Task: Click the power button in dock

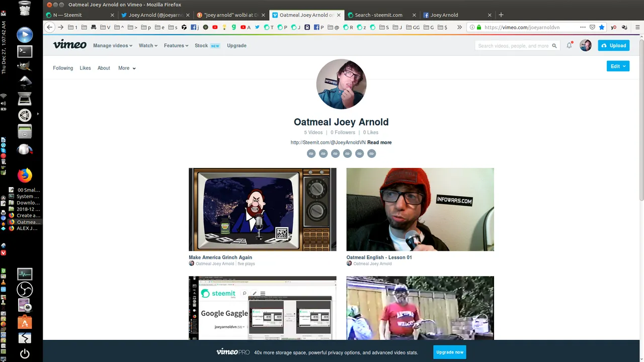Action: coord(25,353)
